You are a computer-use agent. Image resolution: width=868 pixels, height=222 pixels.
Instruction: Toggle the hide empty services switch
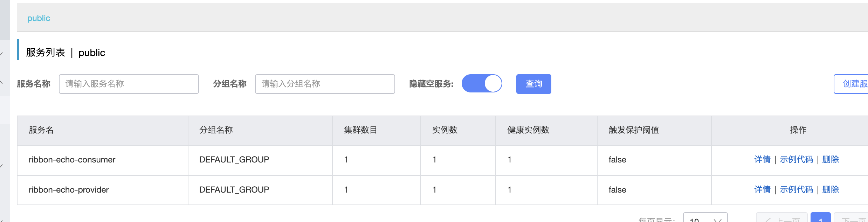click(x=482, y=84)
